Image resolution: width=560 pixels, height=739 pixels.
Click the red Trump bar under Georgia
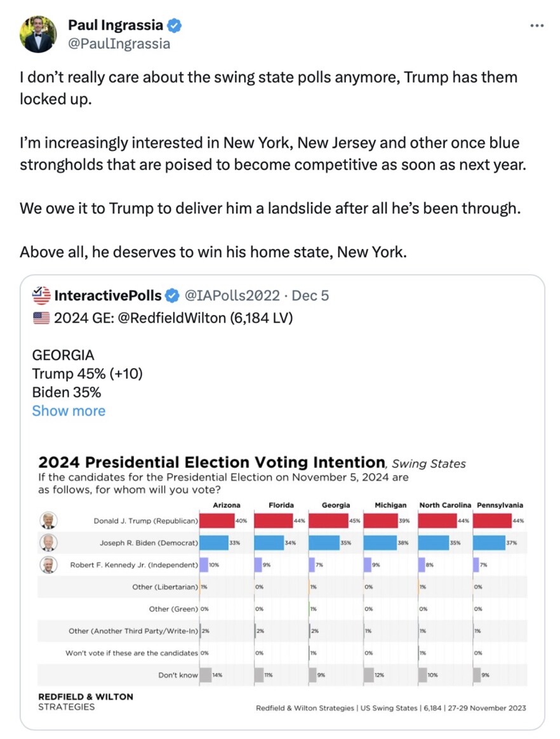[328, 521]
